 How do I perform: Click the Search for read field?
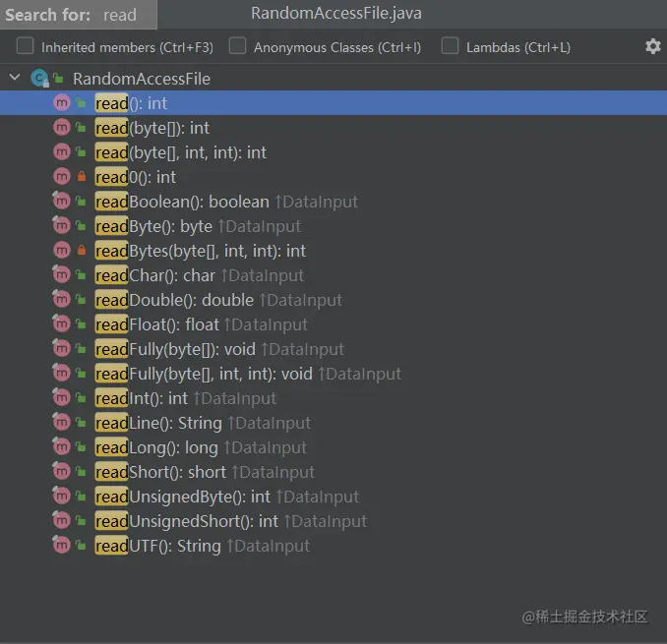coord(79,15)
